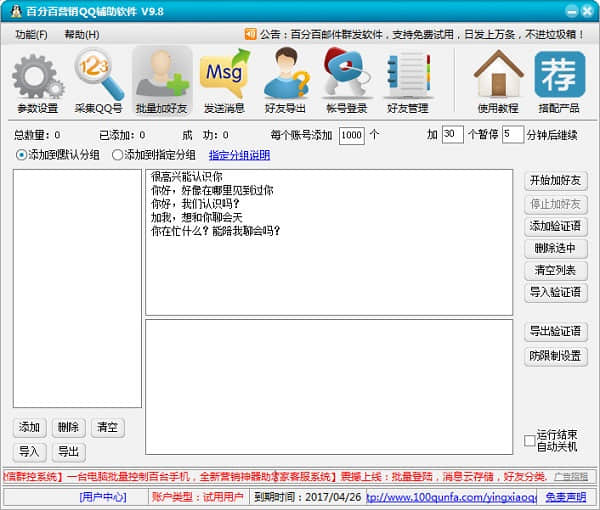Open 防限制设置 button
The image size is (600, 510).
[556, 356]
